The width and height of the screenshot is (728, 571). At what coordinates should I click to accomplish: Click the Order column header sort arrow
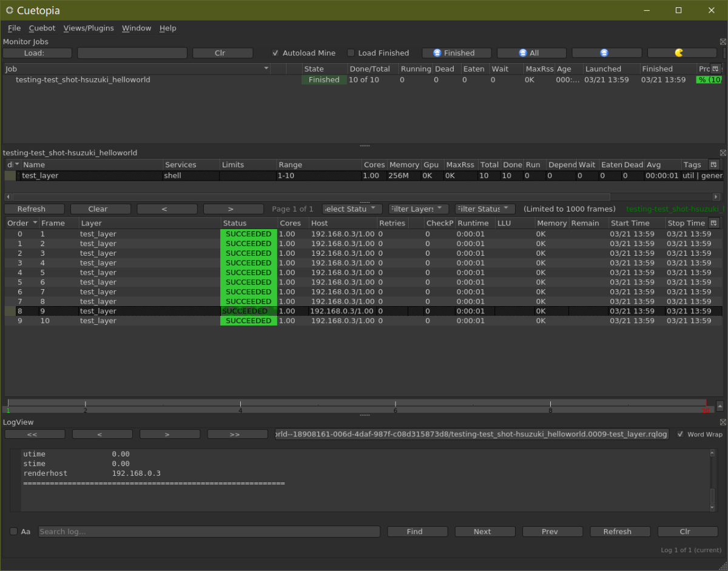[35, 223]
